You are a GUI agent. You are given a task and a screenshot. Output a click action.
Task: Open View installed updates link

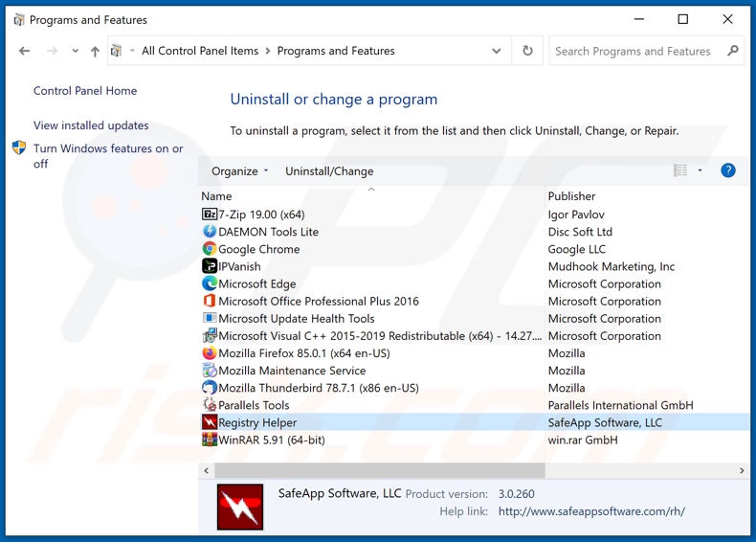91,125
